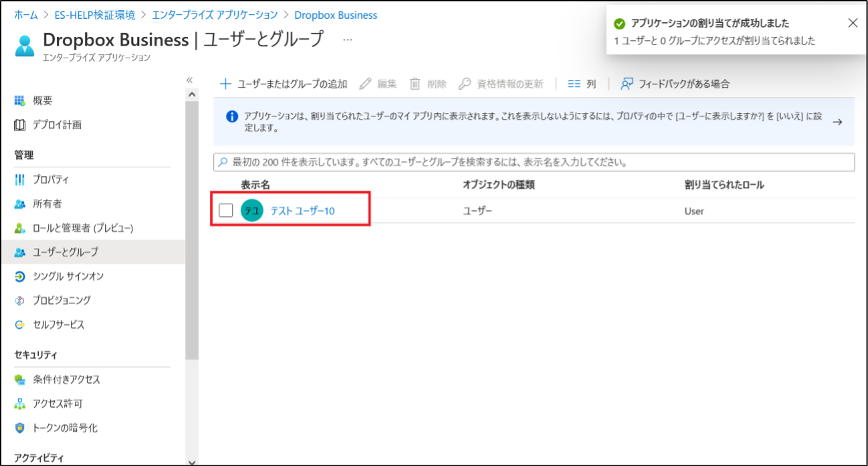Click sidebar scroll up arrow

(x=192, y=94)
